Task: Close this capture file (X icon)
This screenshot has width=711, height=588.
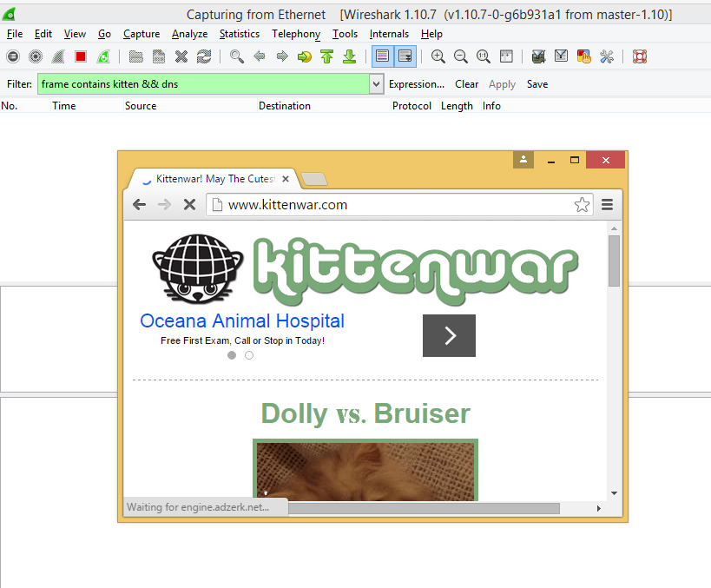Action: pos(181,56)
